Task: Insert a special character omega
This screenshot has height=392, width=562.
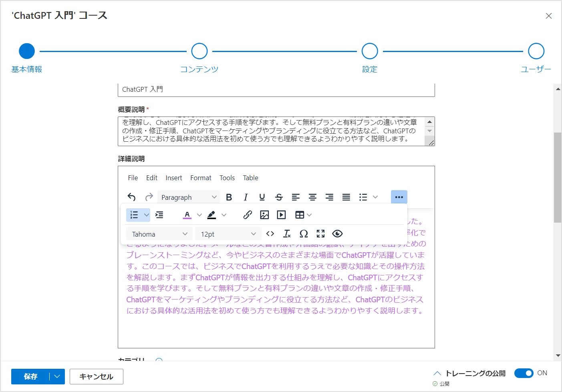Action: click(304, 234)
